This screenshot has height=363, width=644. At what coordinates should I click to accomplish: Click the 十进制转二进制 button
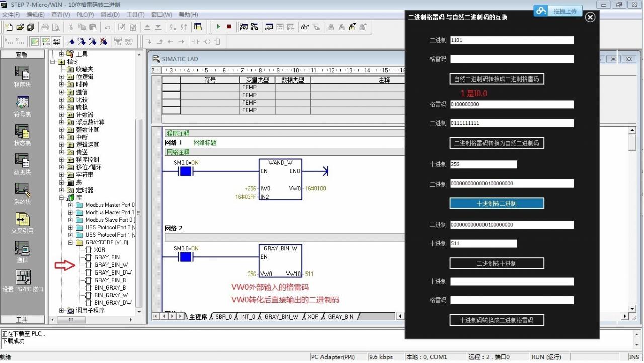pos(497,203)
